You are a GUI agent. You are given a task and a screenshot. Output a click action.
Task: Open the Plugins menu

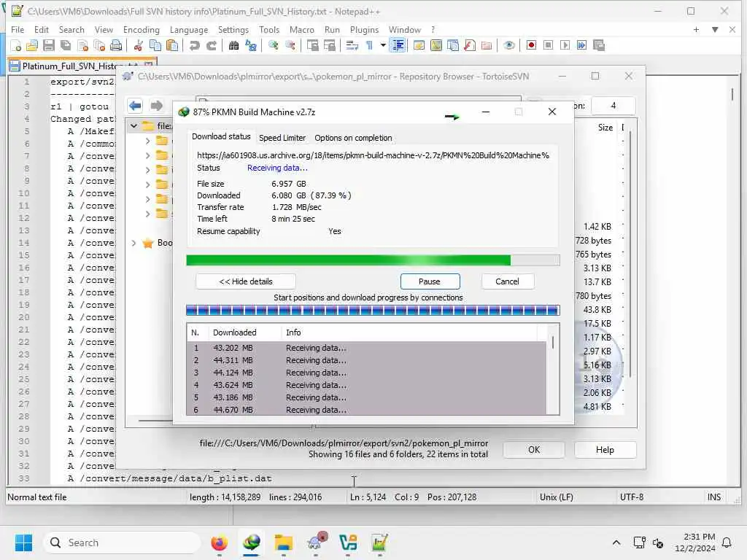[x=364, y=29]
